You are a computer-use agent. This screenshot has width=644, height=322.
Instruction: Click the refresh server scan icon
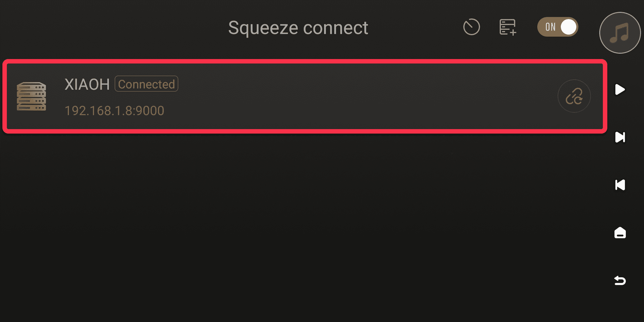(x=471, y=27)
